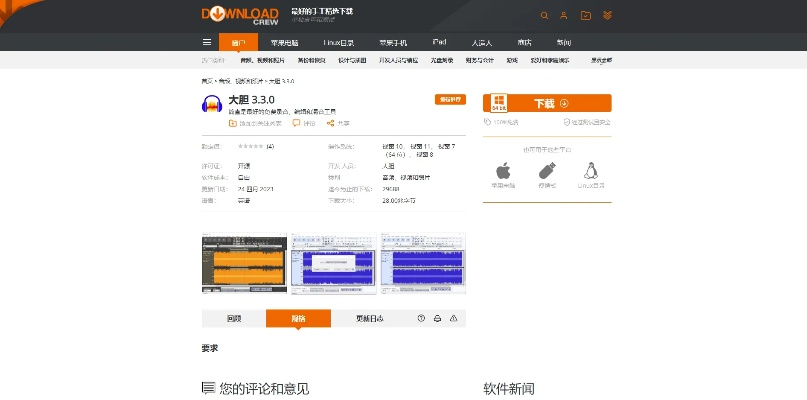Viewport: 807px width, 400px height.
Task: Open the eighth category link in sub-navigation
Action: (550, 60)
